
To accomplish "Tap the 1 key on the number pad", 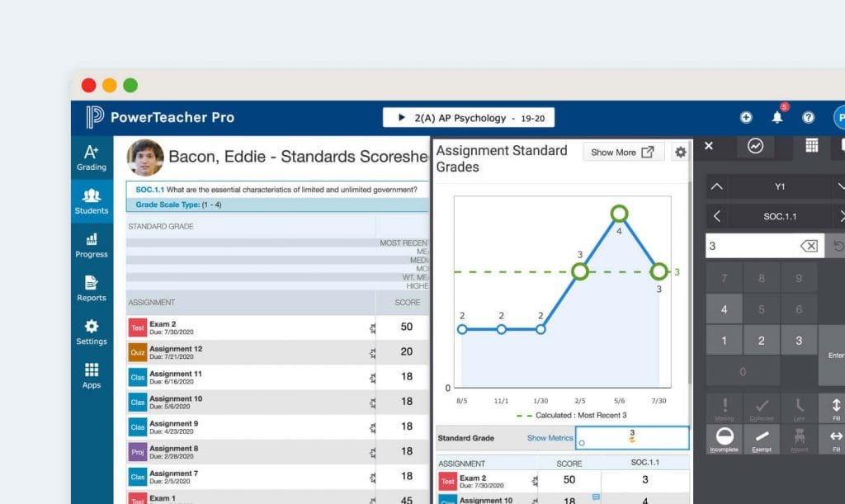I will (x=725, y=341).
